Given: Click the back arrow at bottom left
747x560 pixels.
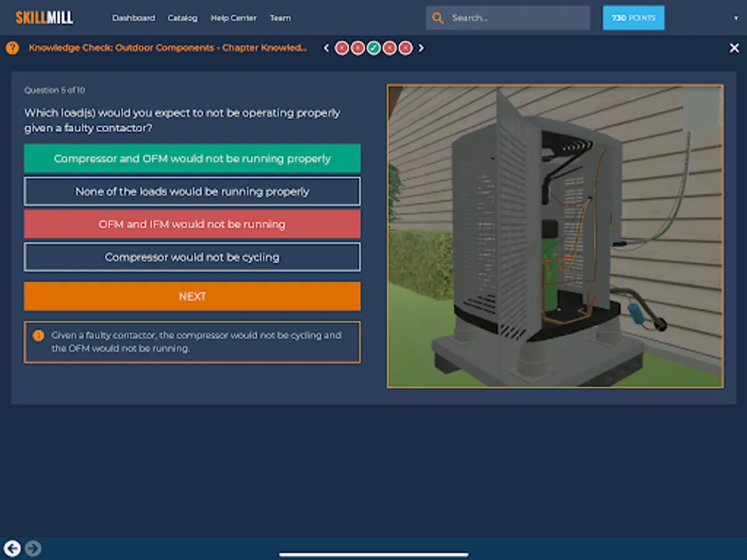Looking at the screenshot, I should click(12, 548).
